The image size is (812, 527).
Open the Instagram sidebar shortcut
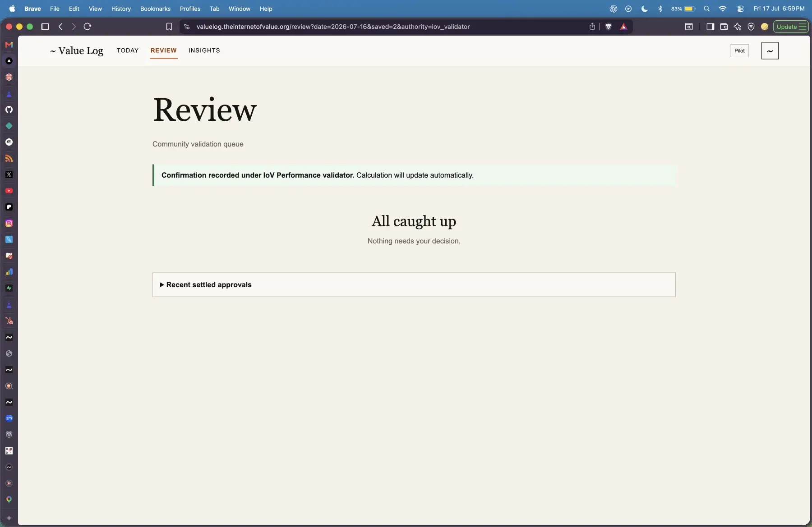point(9,223)
